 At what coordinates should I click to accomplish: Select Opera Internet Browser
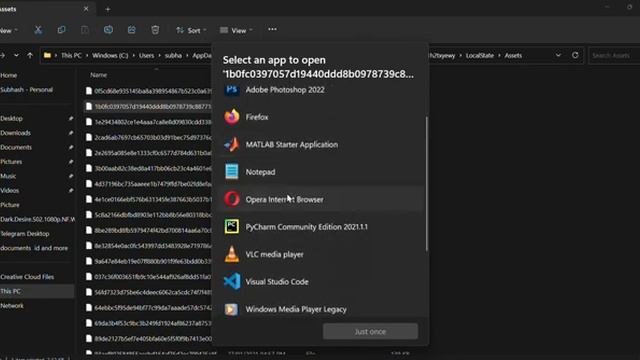click(x=320, y=199)
